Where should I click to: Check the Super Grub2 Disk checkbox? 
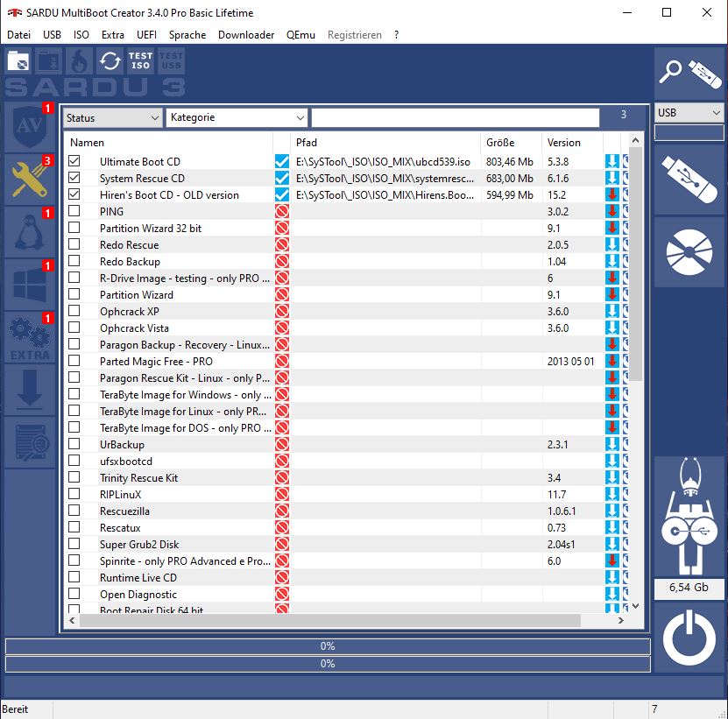(x=74, y=544)
